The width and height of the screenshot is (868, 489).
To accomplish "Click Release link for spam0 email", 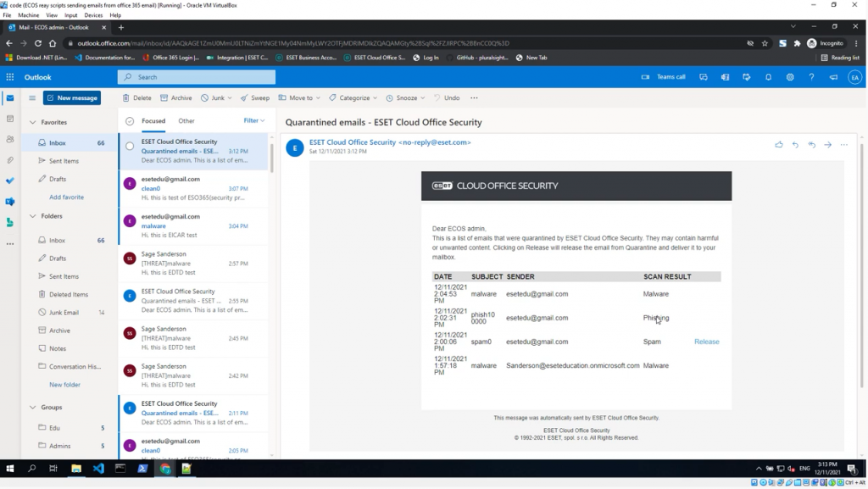I will [707, 342].
